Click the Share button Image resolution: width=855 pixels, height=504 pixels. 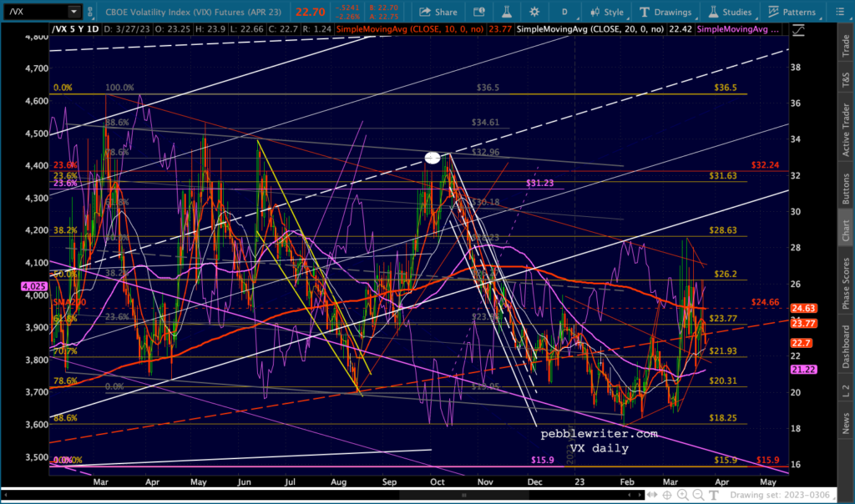[438, 12]
